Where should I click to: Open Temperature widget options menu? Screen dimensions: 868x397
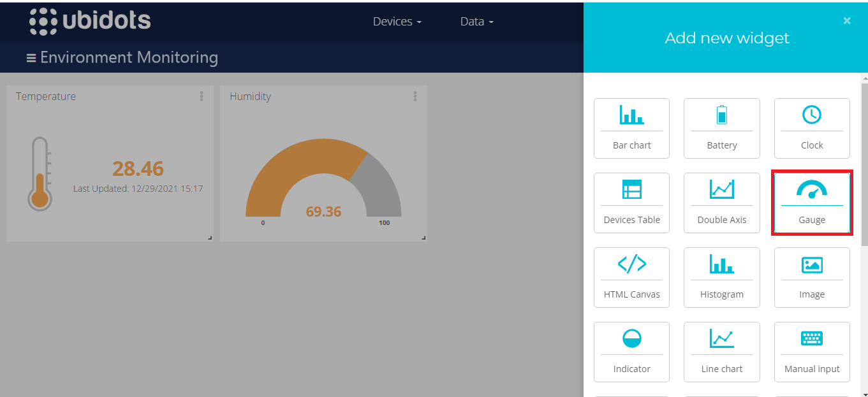coord(202,96)
